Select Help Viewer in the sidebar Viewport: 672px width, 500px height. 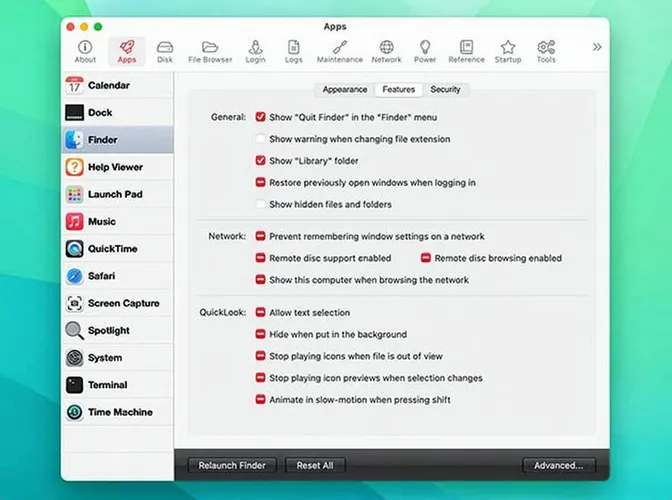click(x=118, y=167)
